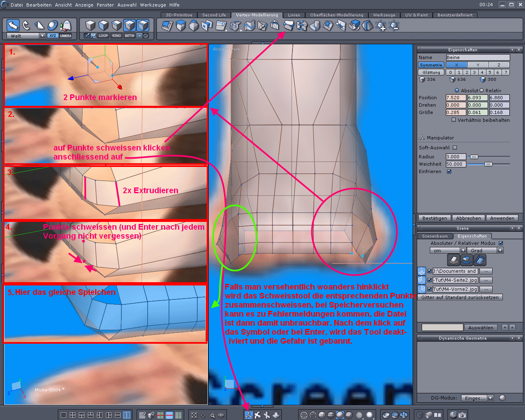The height and width of the screenshot is (420, 525).
Task: Click the perspective grid icon in Szene panel
Action: [x=480, y=260]
